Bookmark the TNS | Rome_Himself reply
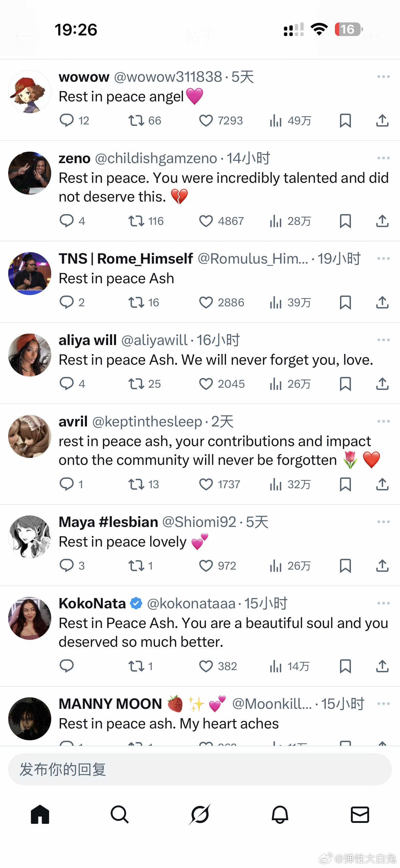 click(x=345, y=303)
